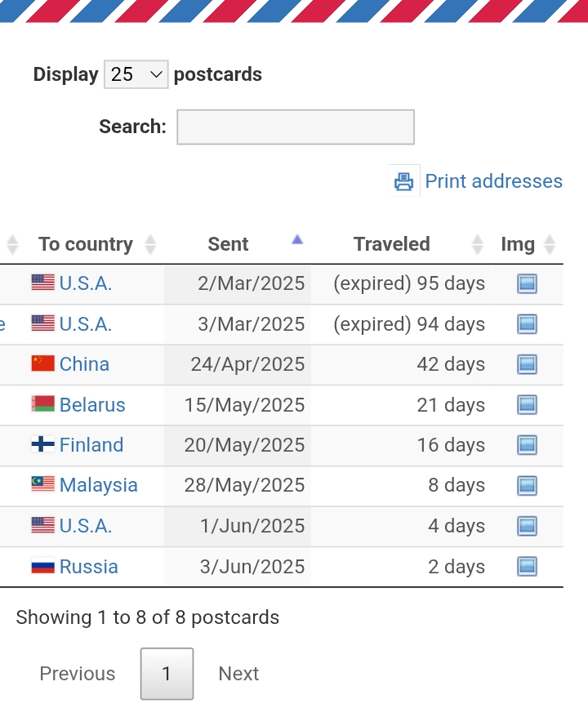588x704 pixels.
Task: Sort table by To country column
Action: click(95, 244)
